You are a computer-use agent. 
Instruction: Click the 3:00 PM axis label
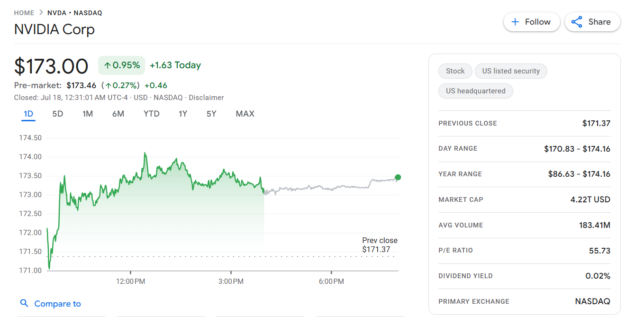click(x=231, y=281)
